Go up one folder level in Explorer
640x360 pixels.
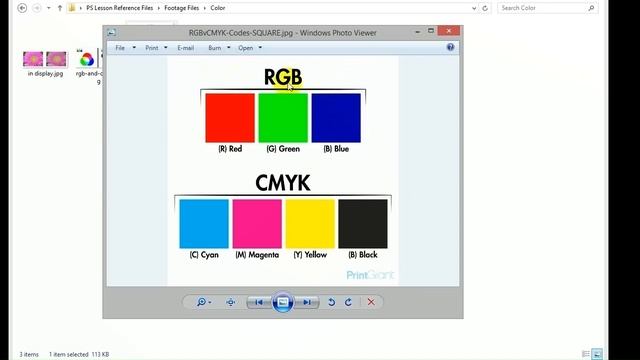point(60,8)
